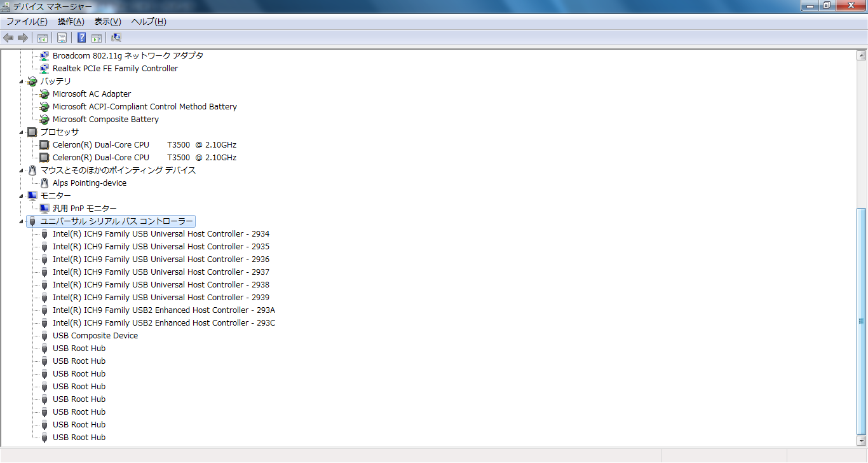The width and height of the screenshot is (868, 463).
Task: Select Broadcom 802.11g ネットワーク アダプタ row
Action: click(x=128, y=55)
